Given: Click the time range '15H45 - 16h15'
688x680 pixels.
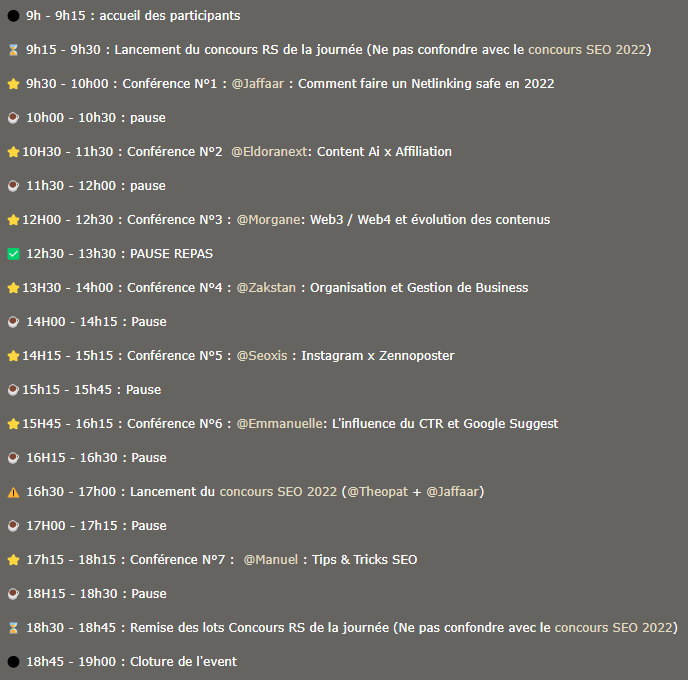Looking at the screenshot, I should tap(68, 424).
